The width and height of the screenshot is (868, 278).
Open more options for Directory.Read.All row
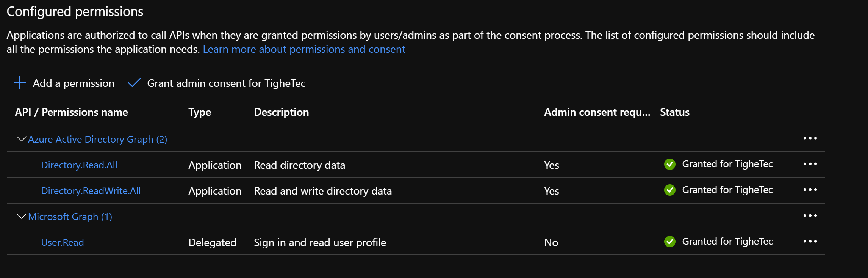click(x=810, y=164)
